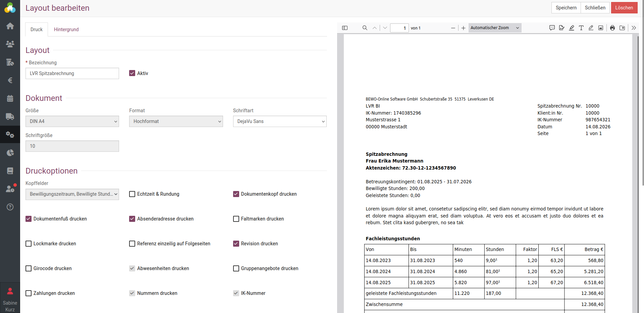The width and height of the screenshot is (644, 313).
Task: Switch to the Hintergrund tab
Action: click(x=66, y=29)
